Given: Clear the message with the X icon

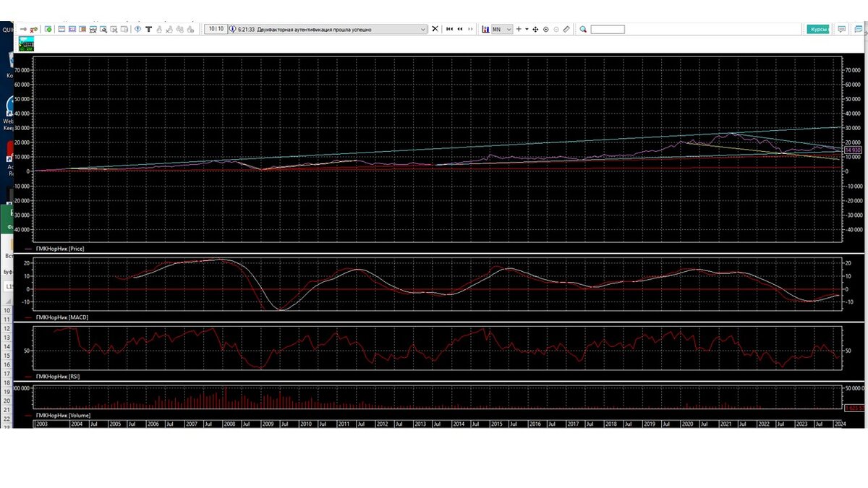Looking at the screenshot, I should [435, 29].
